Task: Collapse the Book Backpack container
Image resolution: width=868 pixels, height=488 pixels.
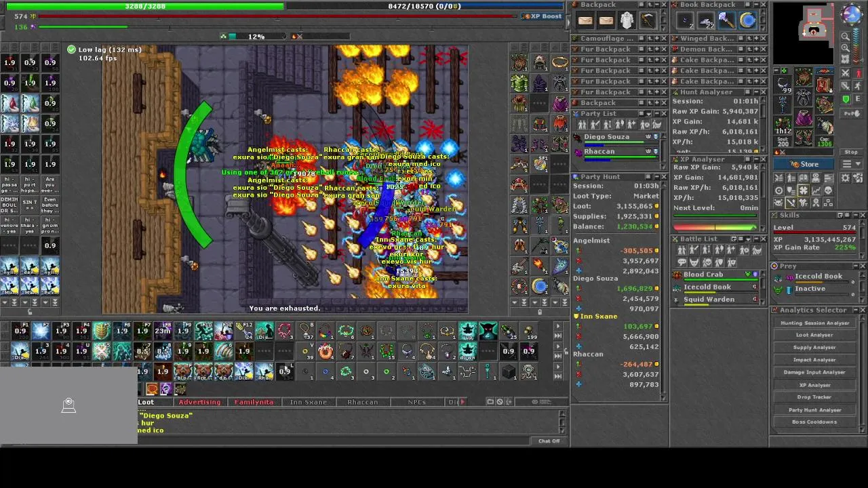Action: (x=756, y=5)
